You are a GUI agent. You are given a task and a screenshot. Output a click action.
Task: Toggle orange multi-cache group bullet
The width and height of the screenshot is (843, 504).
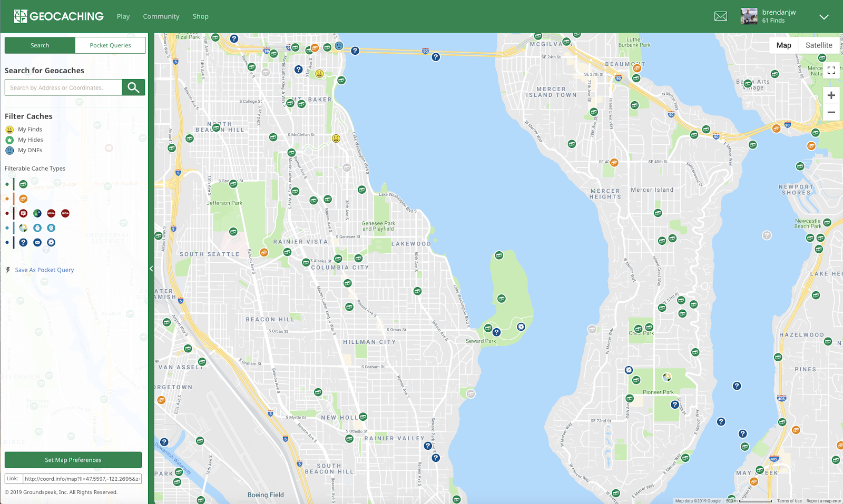7,199
